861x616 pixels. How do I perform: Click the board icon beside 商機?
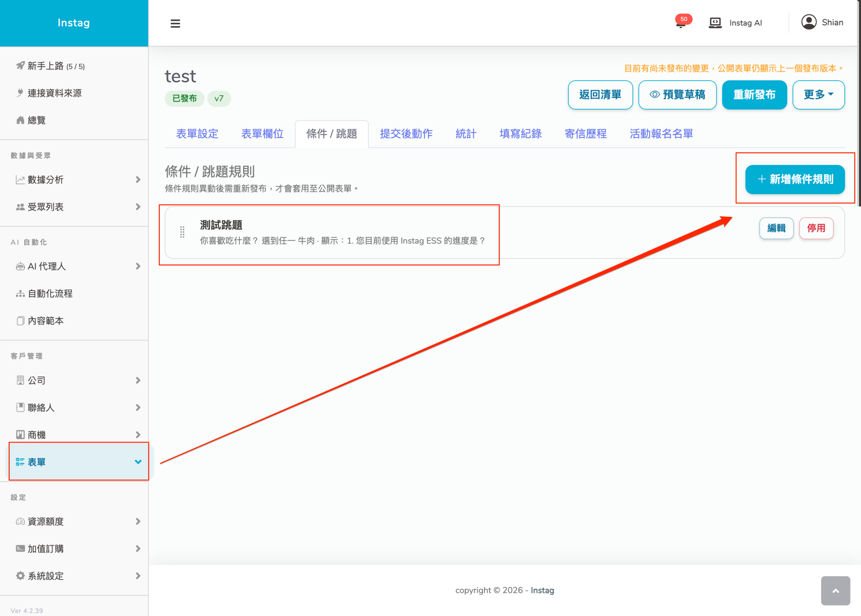(20, 435)
